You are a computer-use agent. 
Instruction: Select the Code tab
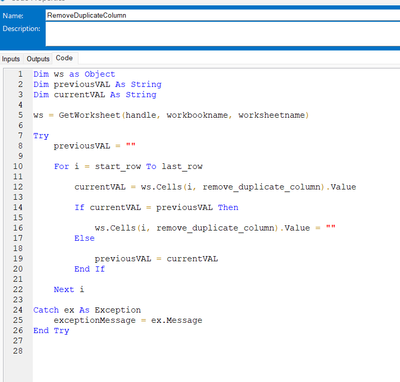pos(64,58)
